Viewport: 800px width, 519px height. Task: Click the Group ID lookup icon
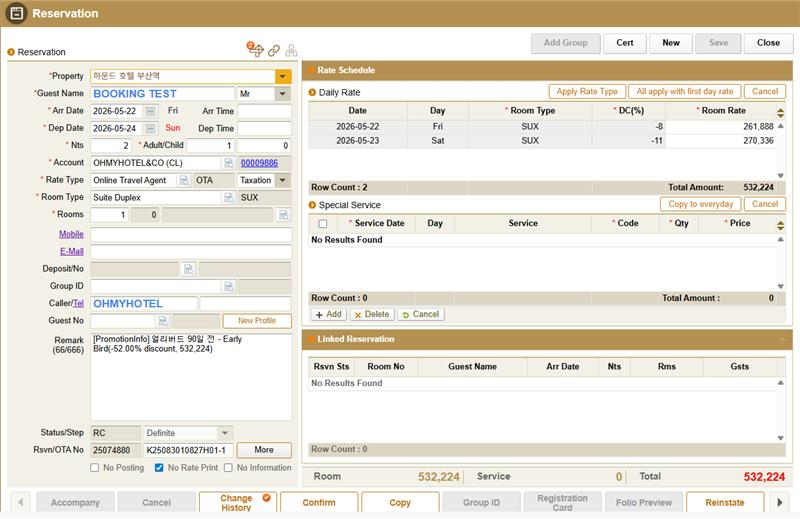coord(228,286)
